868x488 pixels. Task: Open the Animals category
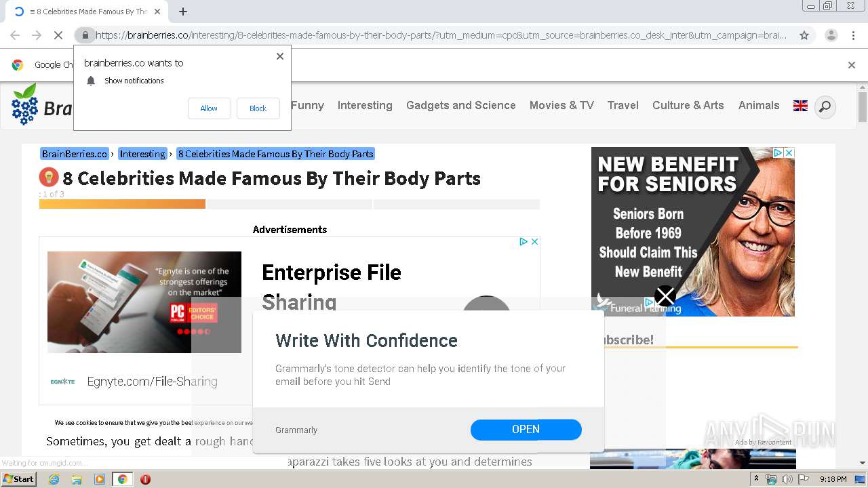759,106
